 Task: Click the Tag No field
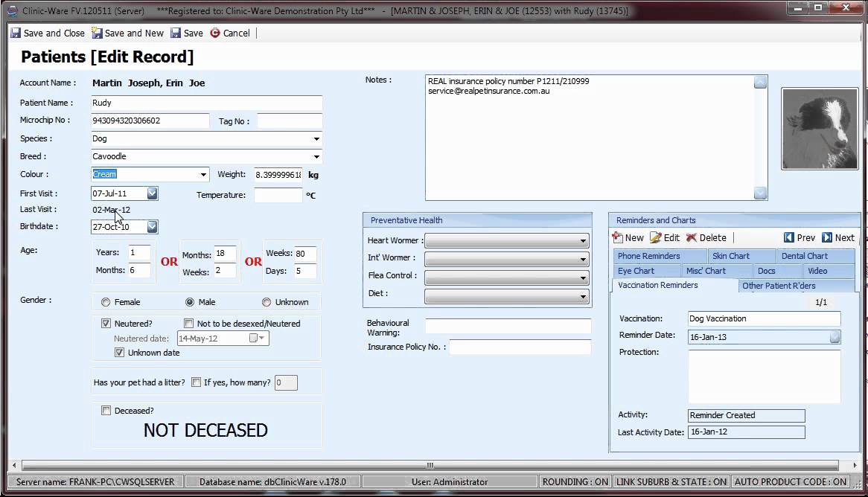pos(290,121)
